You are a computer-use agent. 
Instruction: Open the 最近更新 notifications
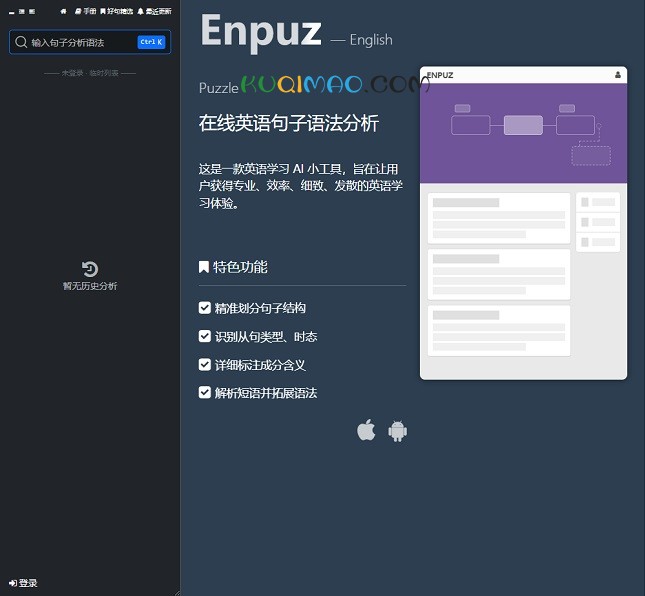[154, 12]
